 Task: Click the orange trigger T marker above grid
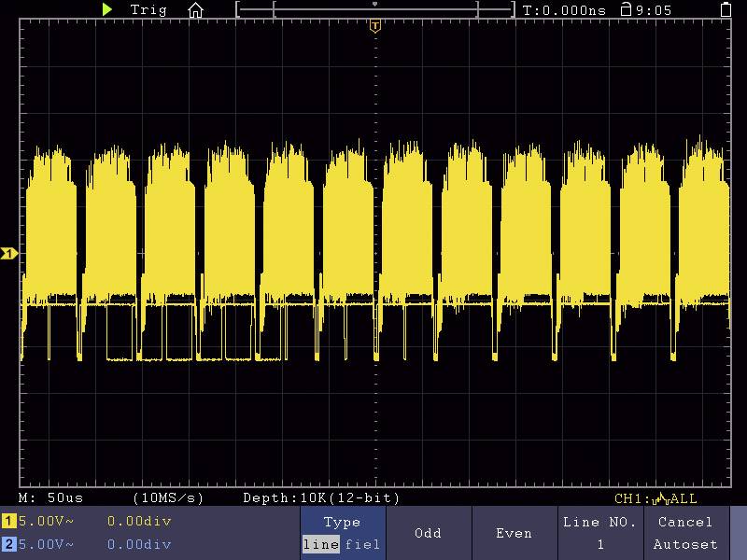pos(374,26)
